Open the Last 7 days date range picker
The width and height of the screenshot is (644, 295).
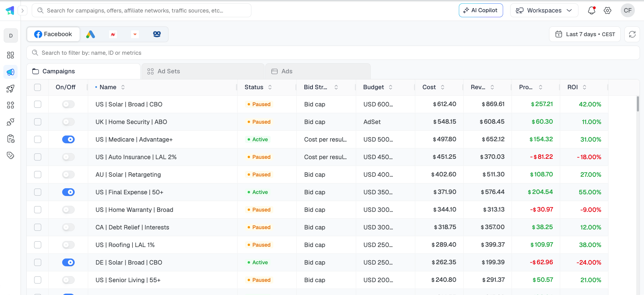pos(585,34)
